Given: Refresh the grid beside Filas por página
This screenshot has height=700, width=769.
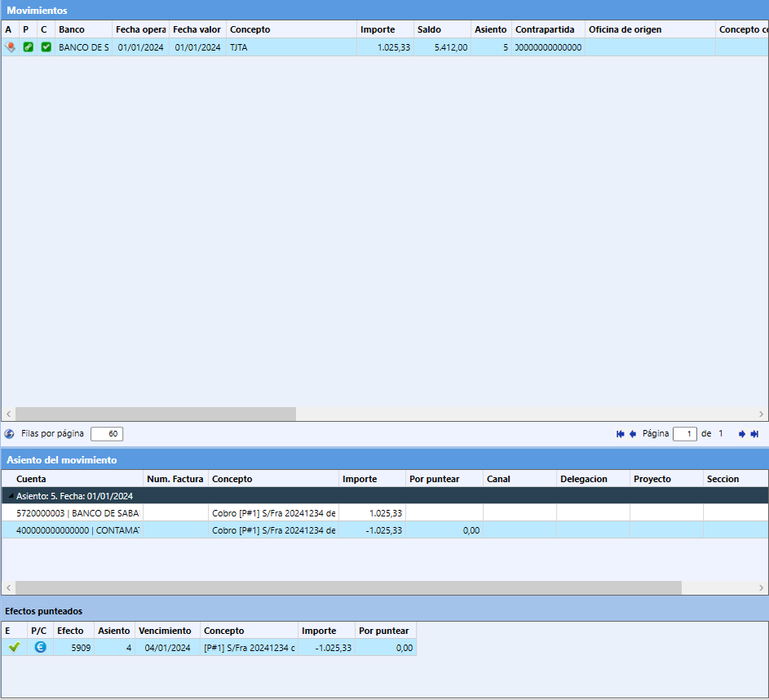Looking at the screenshot, I should [x=9, y=434].
